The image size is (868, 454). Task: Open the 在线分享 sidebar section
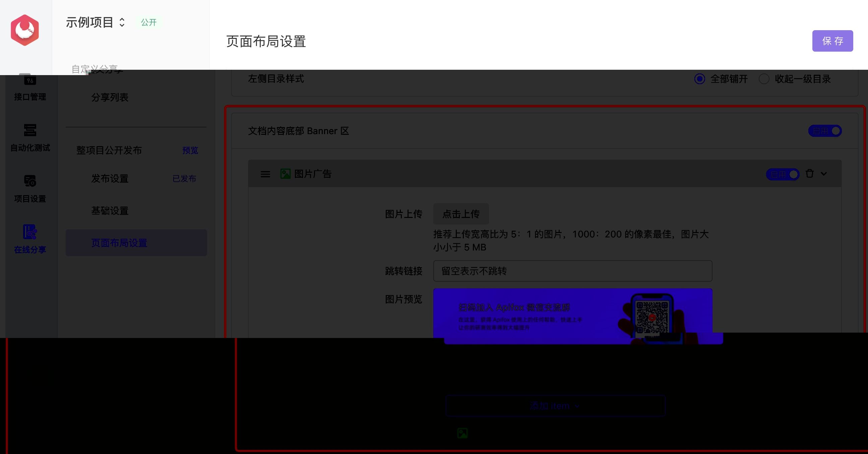coord(30,239)
